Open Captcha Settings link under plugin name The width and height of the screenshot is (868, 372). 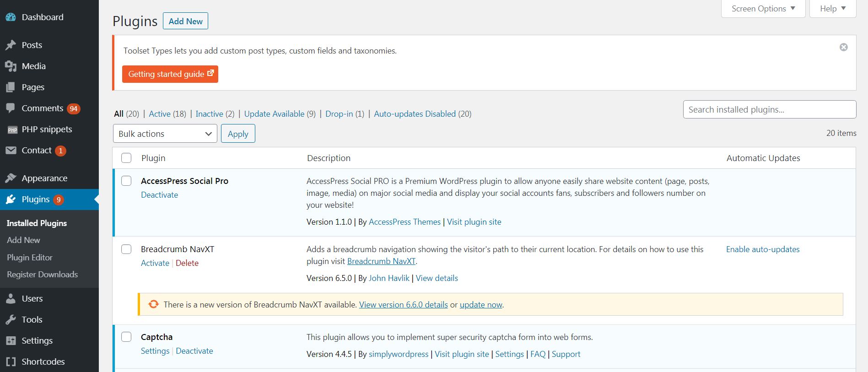coord(155,351)
